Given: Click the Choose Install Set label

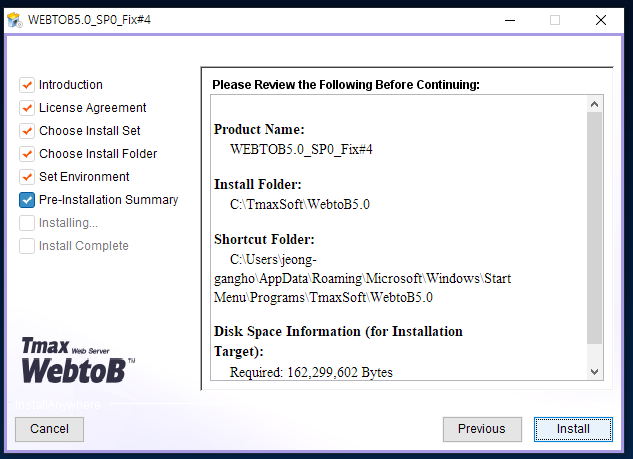Looking at the screenshot, I should 90,131.
